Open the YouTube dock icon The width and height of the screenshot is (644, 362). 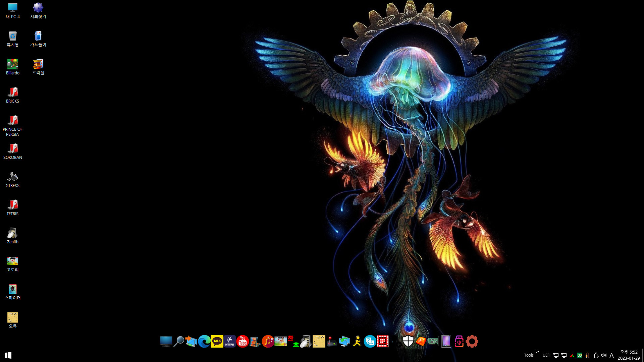[x=242, y=341]
